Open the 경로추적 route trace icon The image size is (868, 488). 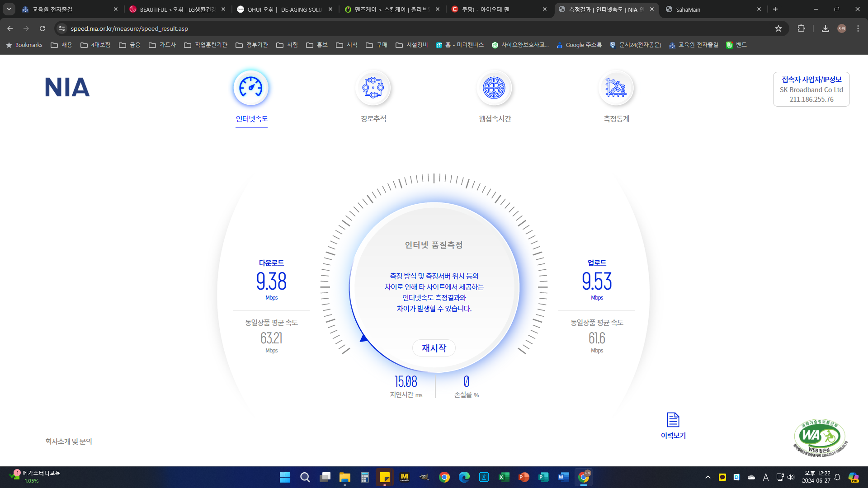click(x=373, y=87)
